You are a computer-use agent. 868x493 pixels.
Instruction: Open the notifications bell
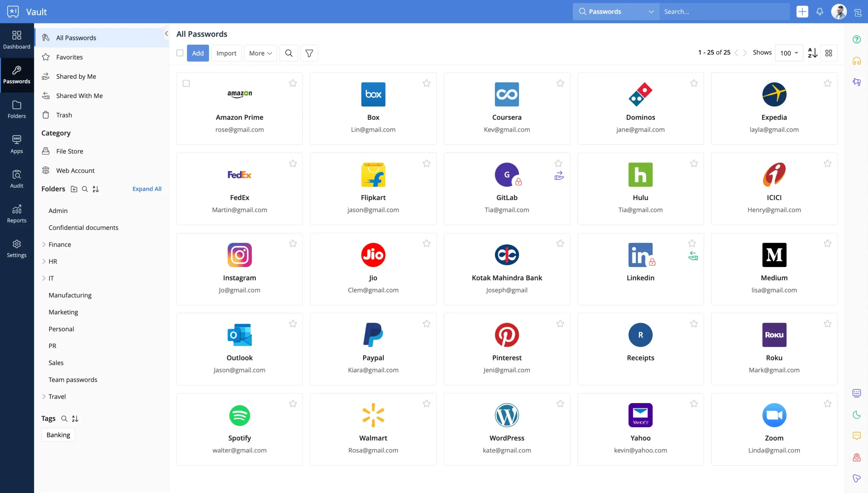point(820,11)
